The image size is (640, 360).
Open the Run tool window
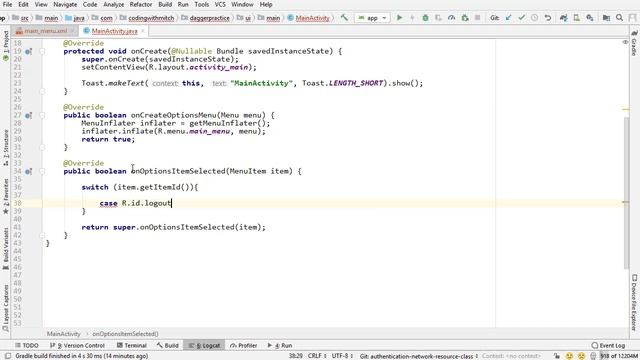tap(280, 345)
